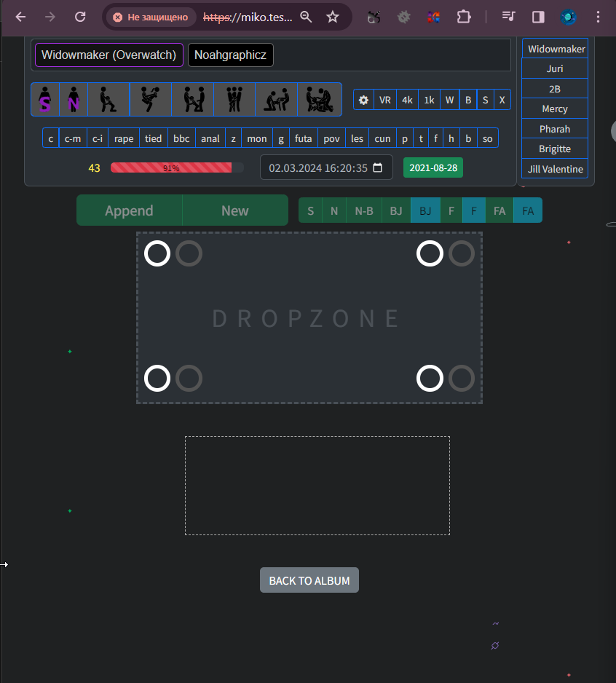Click the green S button beside N
Viewport: 616px width, 683px height.
click(311, 211)
